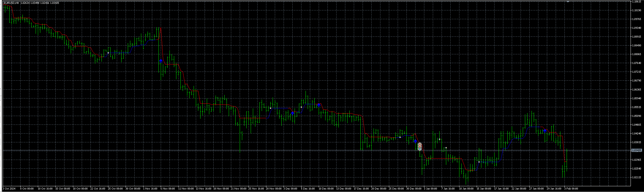Click the current price tag 1.03435 on the price axis

[x=637, y=150]
